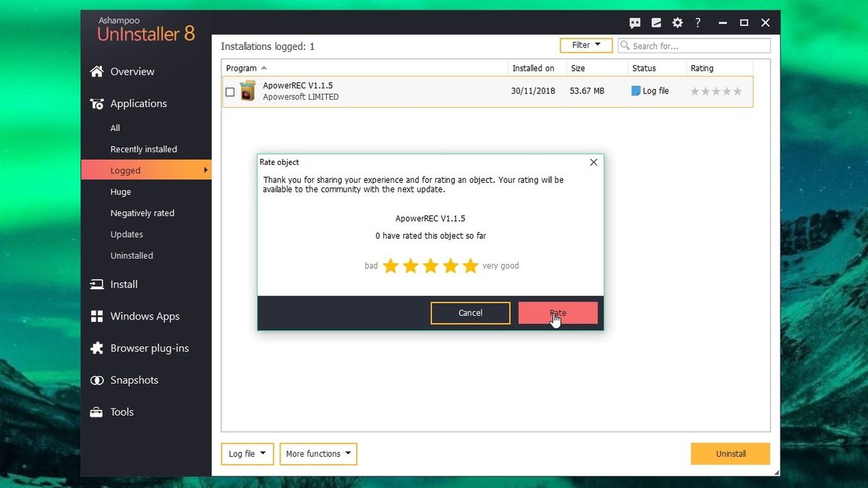This screenshot has height=488, width=868.
Task: Select Updates in sidebar
Action: pos(127,234)
